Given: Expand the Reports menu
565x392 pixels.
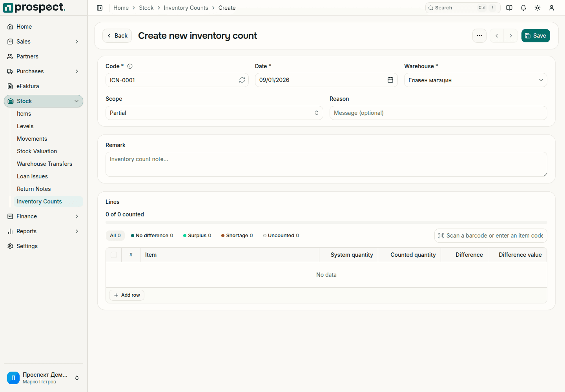Looking at the screenshot, I should 44,231.
